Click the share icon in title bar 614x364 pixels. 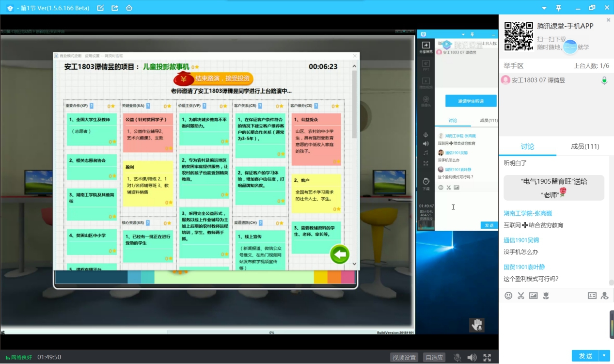(114, 8)
